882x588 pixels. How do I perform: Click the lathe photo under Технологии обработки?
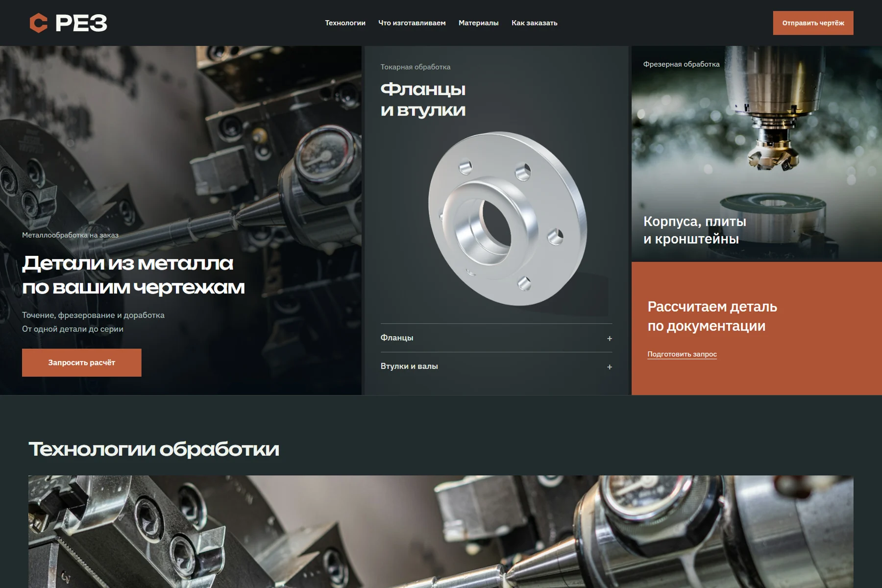(441, 532)
